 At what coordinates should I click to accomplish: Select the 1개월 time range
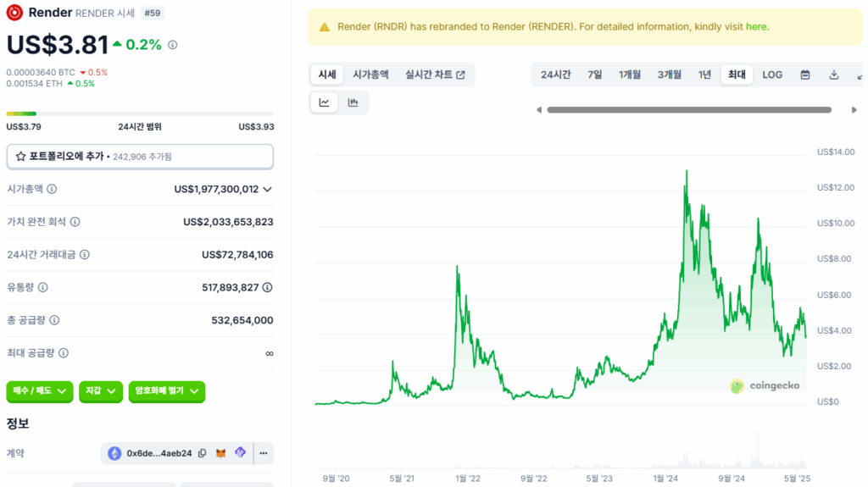pyautogui.click(x=630, y=75)
